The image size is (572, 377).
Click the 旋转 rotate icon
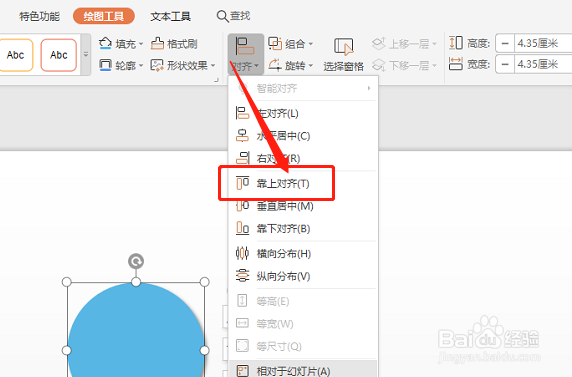pyautogui.click(x=275, y=65)
